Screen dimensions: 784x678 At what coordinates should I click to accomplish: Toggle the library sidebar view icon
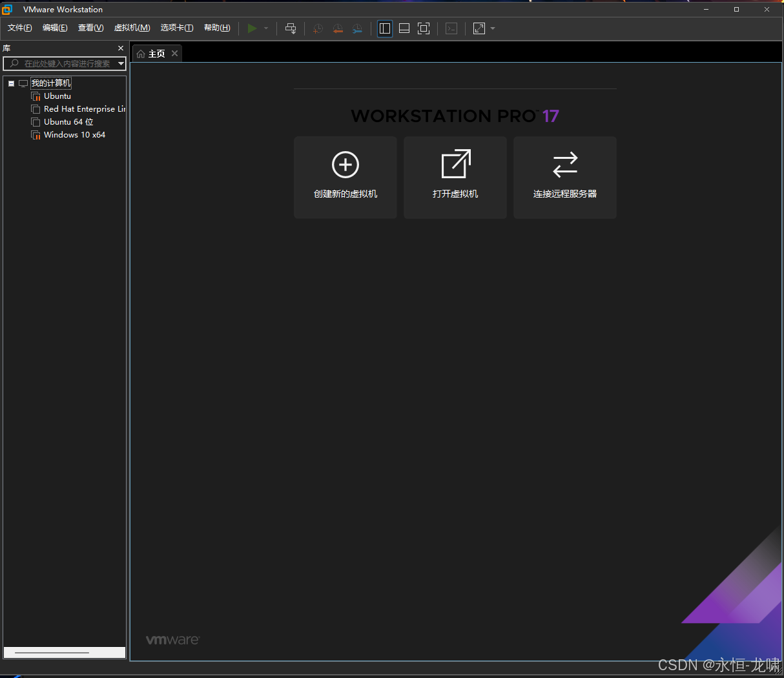385,28
